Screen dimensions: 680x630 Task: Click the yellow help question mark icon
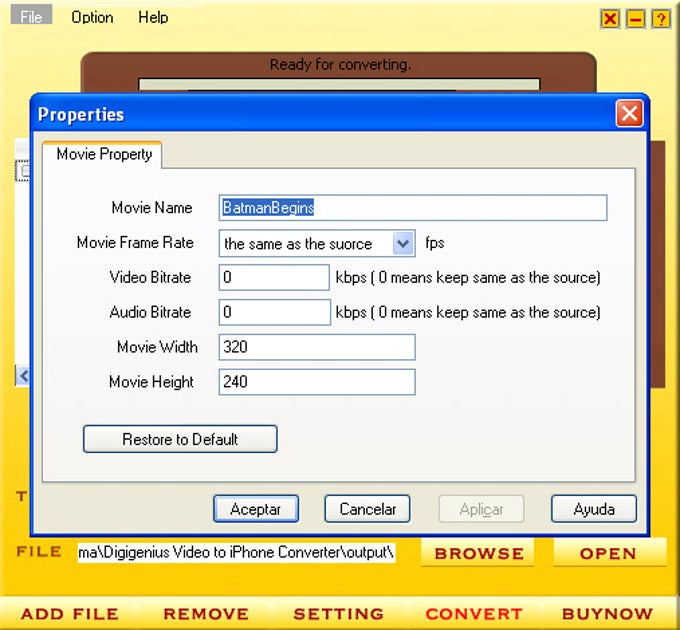tap(661, 19)
